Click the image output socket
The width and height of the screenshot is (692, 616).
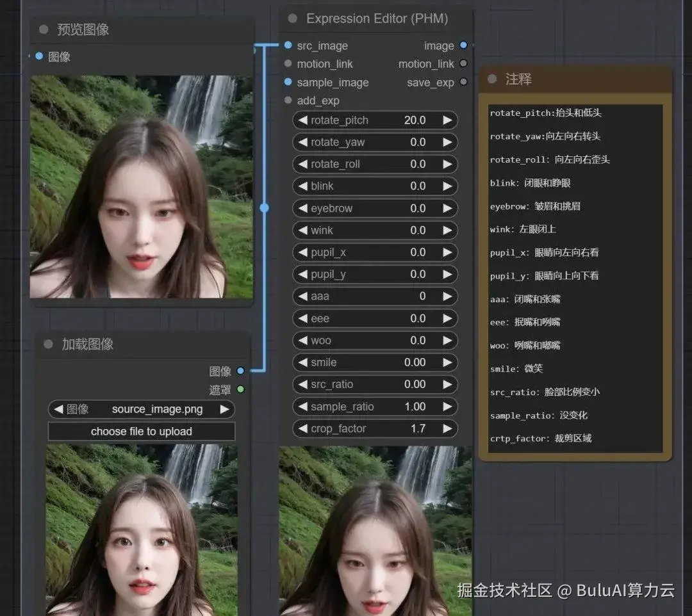click(463, 45)
